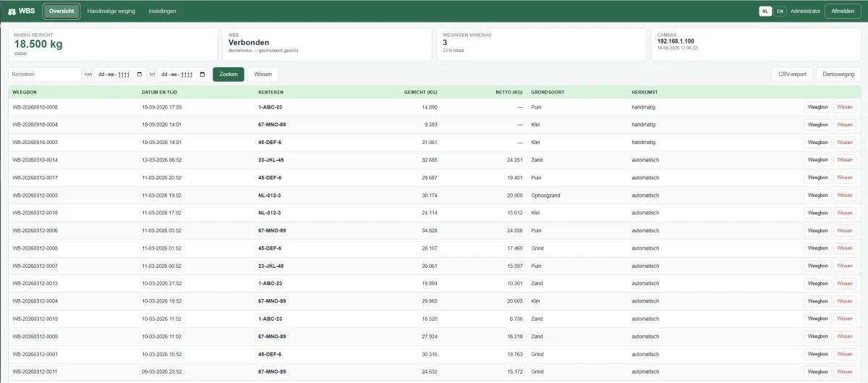
Task: Open Weegbon for WB-20260918-0004
Action: [x=817, y=125]
